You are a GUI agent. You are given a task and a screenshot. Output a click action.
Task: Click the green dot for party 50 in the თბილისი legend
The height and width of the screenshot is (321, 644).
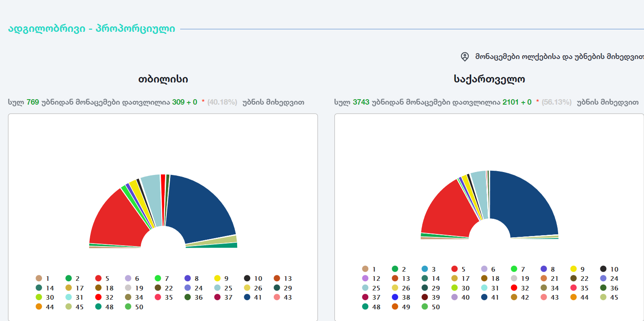tap(128, 307)
